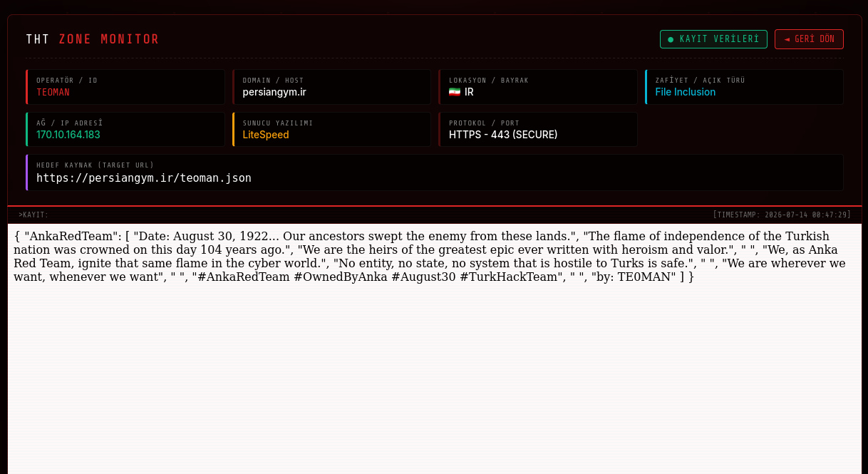Select the country code IR
Image resolution: width=868 pixels, height=474 pixels.
click(x=469, y=92)
